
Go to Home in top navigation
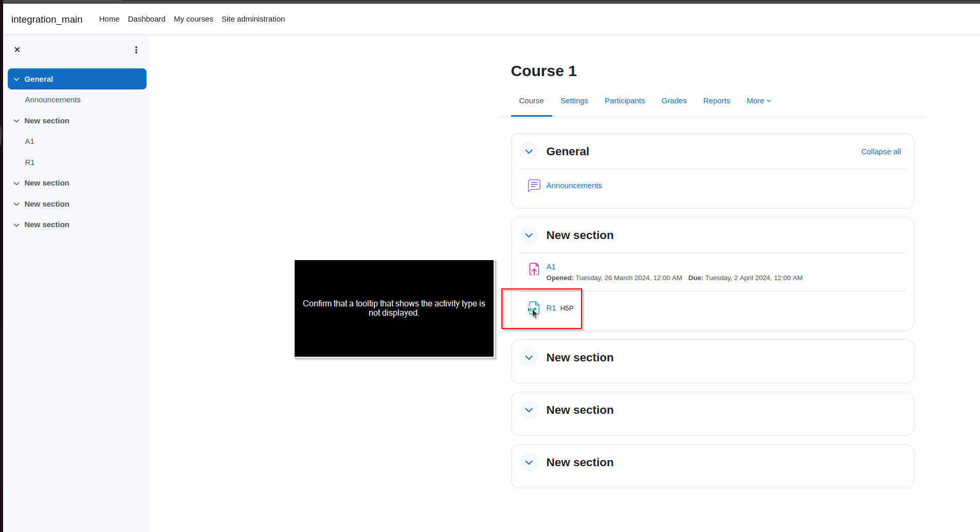pos(109,19)
